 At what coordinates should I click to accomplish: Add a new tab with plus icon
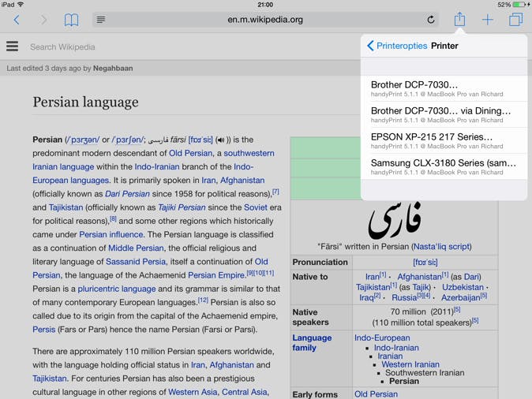pos(488,20)
